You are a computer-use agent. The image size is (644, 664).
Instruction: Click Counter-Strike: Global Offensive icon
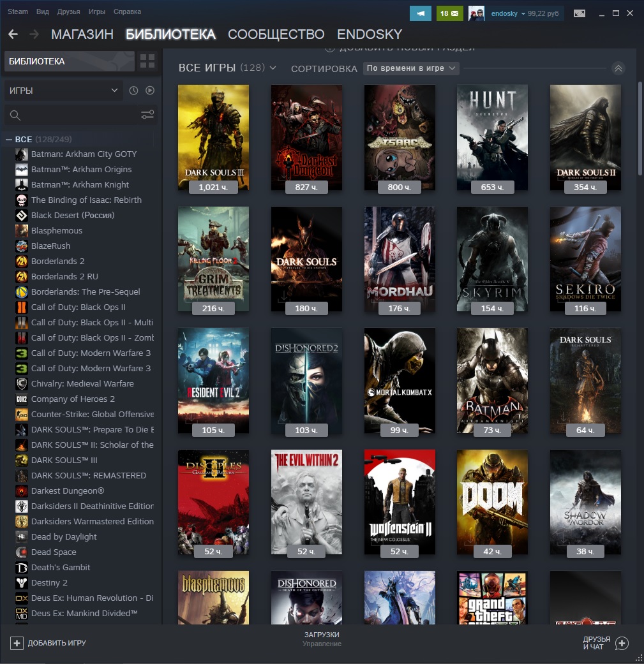(22, 414)
